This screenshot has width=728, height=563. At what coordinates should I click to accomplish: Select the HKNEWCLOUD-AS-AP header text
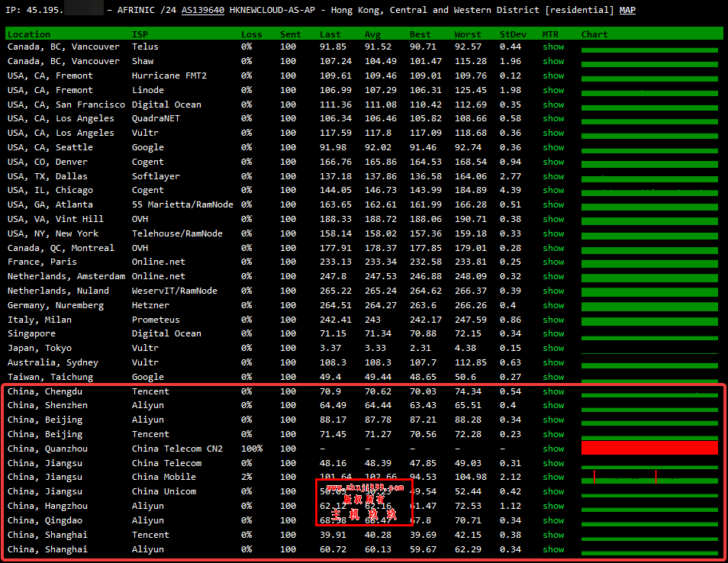coord(272,10)
